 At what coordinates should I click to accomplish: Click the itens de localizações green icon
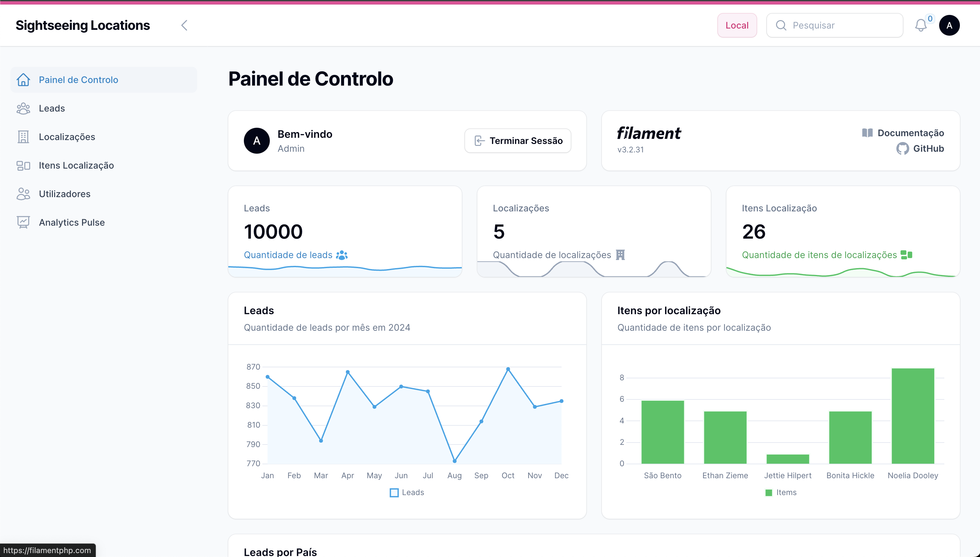pyautogui.click(x=906, y=255)
